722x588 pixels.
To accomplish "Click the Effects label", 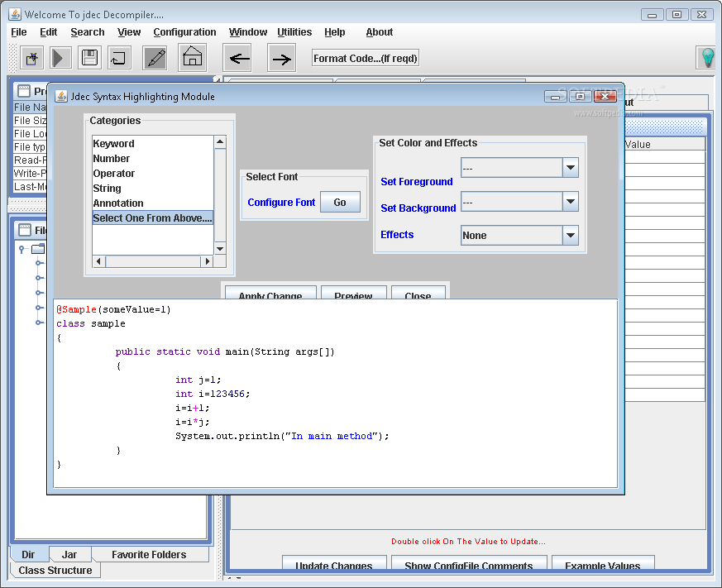I will point(397,234).
